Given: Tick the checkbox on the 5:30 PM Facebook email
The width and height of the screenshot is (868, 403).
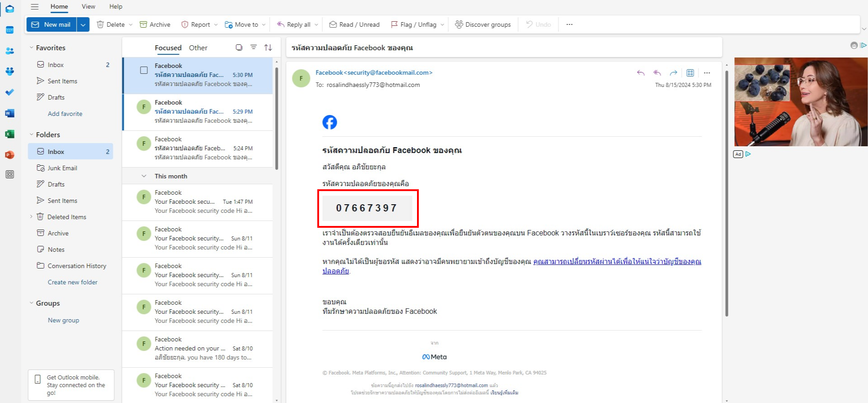Looking at the screenshot, I should pos(144,70).
